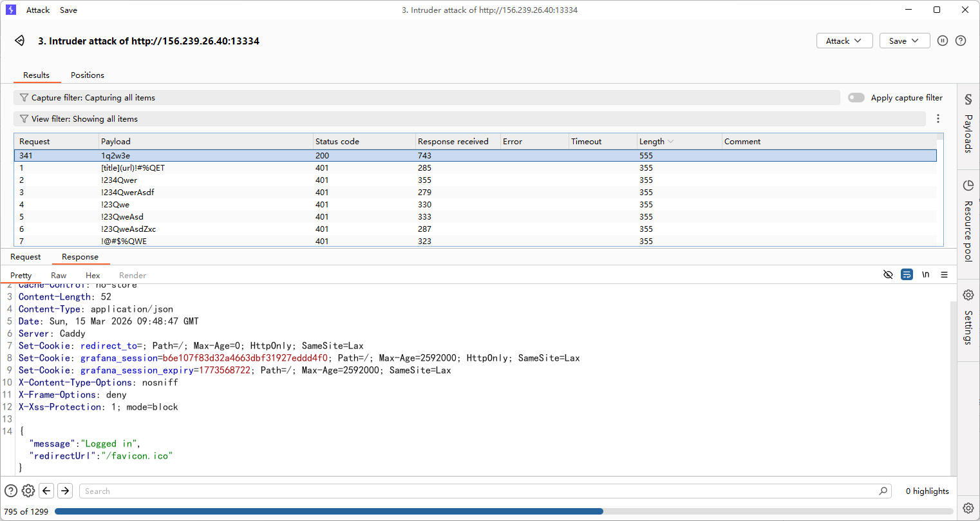Switch to the Raw response view
Image resolution: width=980 pixels, height=521 pixels.
point(59,276)
